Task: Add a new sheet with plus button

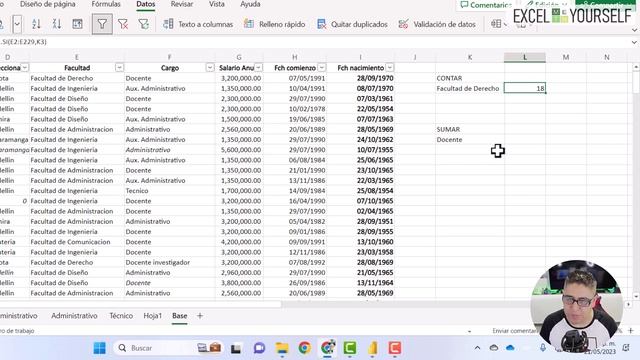Action: pyautogui.click(x=200, y=316)
